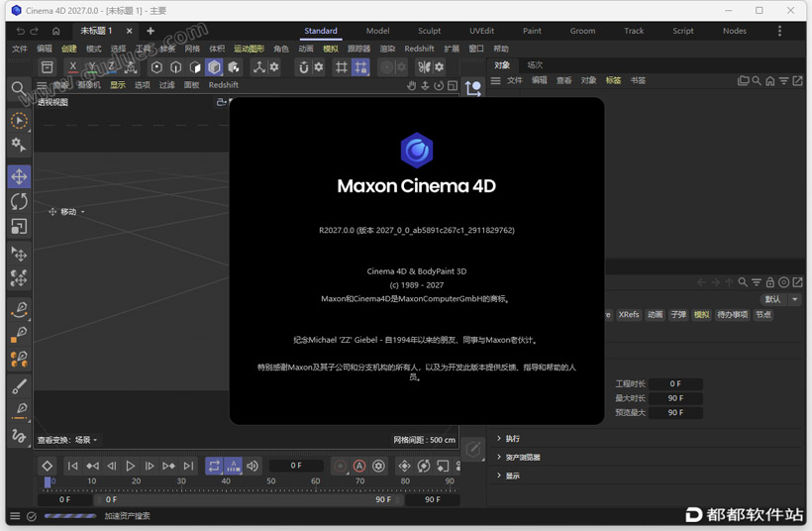812x531 pixels.
Task: Open the 默认 mode dropdown arrow
Action: 794,299
